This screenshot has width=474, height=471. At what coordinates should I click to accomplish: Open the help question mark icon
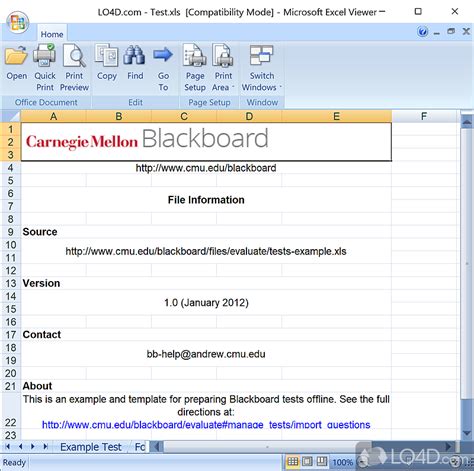pyautogui.click(x=423, y=32)
